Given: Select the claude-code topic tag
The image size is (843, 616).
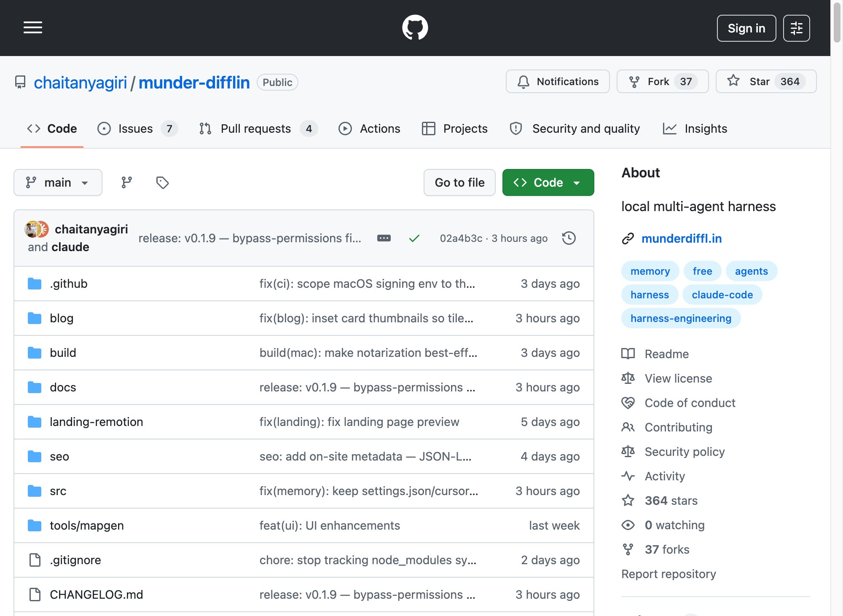Looking at the screenshot, I should (x=722, y=295).
